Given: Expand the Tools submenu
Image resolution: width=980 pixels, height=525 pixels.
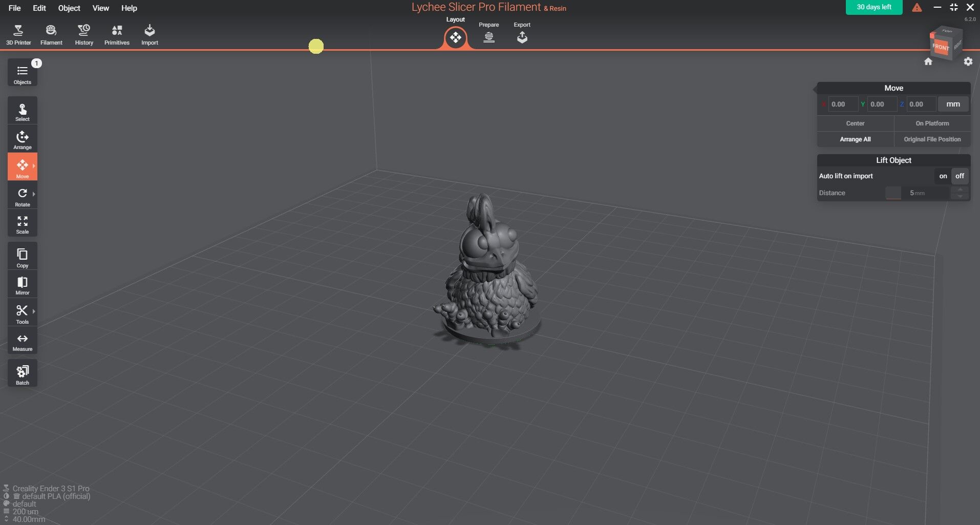Looking at the screenshot, I should coord(35,311).
